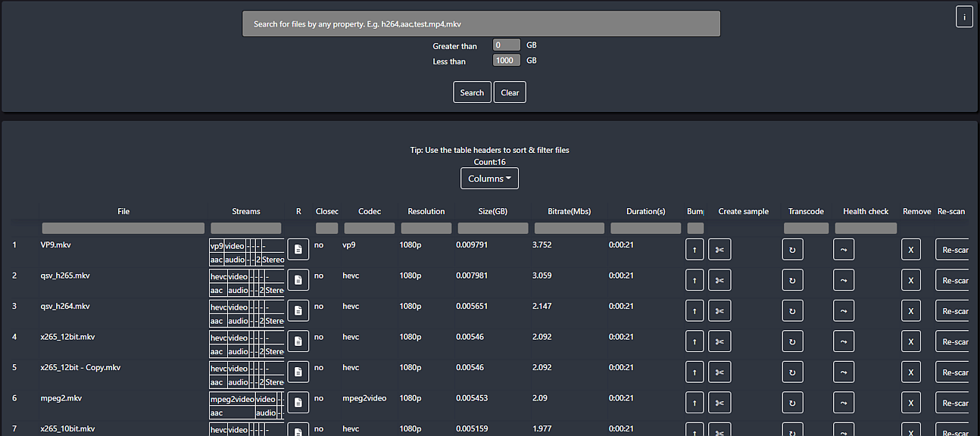Click the Clear button

pyautogui.click(x=510, y=92)
